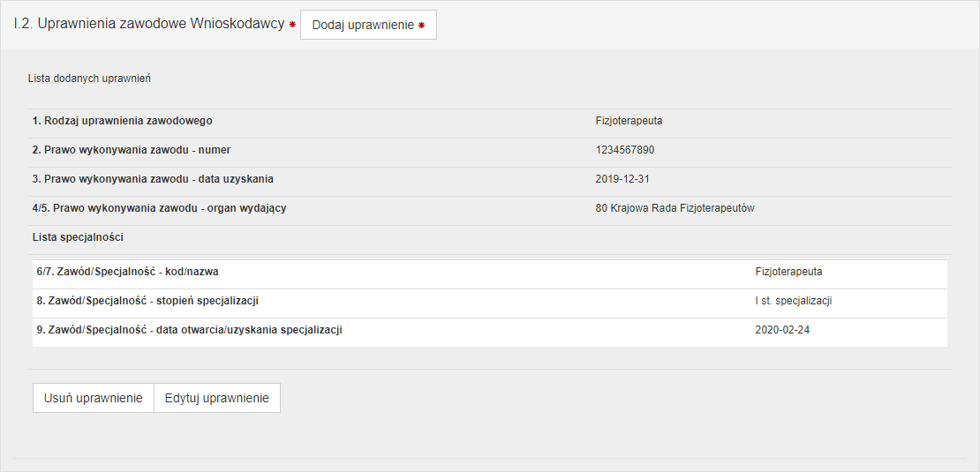980x472 pixels.
Task: Select the 'I st. specjalizacji' value
Action: coord(794,301)
